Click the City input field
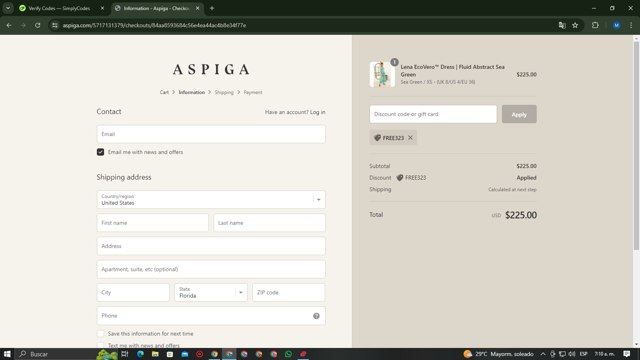This screenshot has height=360, width=640. [x=133, y=293]
